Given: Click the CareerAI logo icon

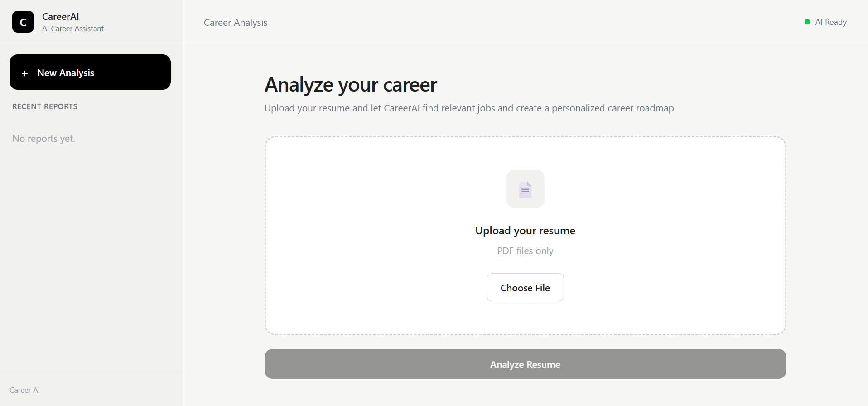Looking at the screenshot, I should tap(23, 22).
